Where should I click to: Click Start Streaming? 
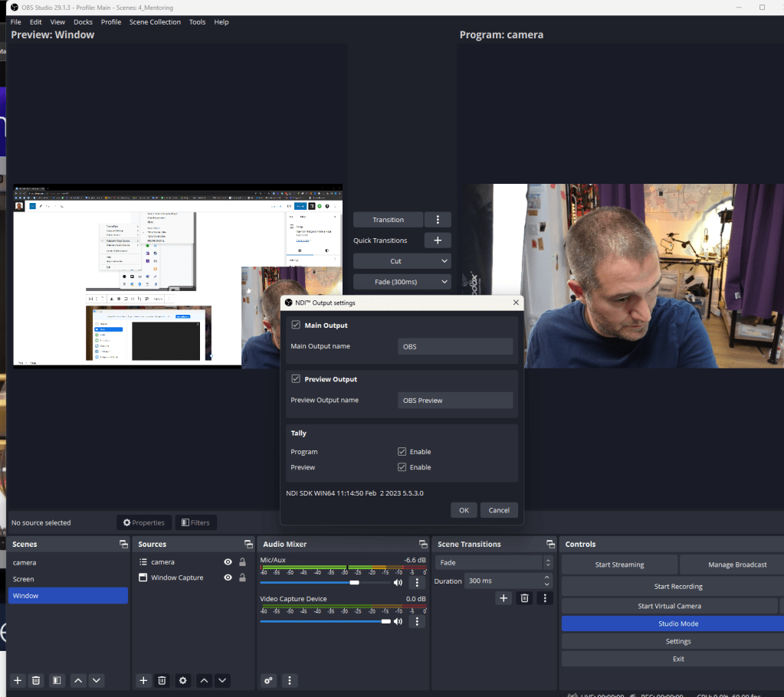619,564
